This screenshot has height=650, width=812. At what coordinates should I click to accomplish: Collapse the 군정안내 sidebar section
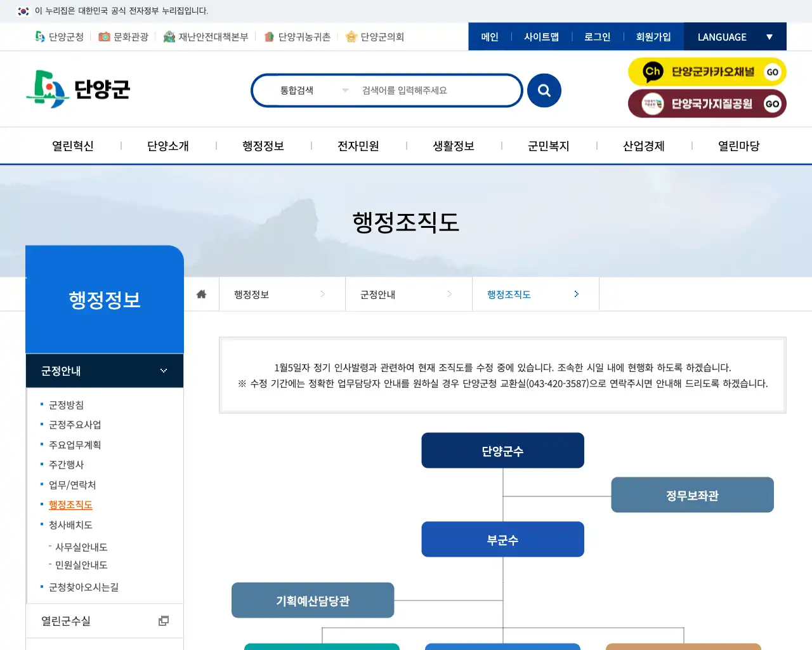click(163, 371)
